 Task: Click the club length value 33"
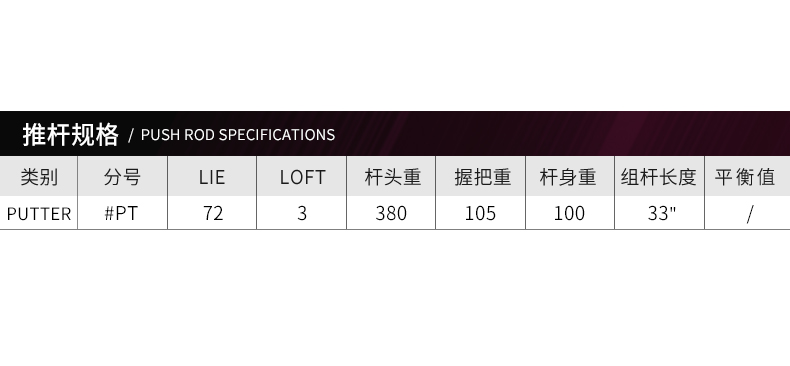tap(662, 213)
